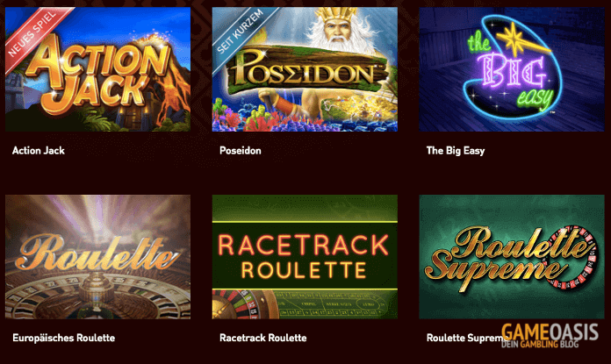Open the Europäisches Roulette title link
Screen dimensions: 611x364
pyautogui.click(x=63, y=338)
